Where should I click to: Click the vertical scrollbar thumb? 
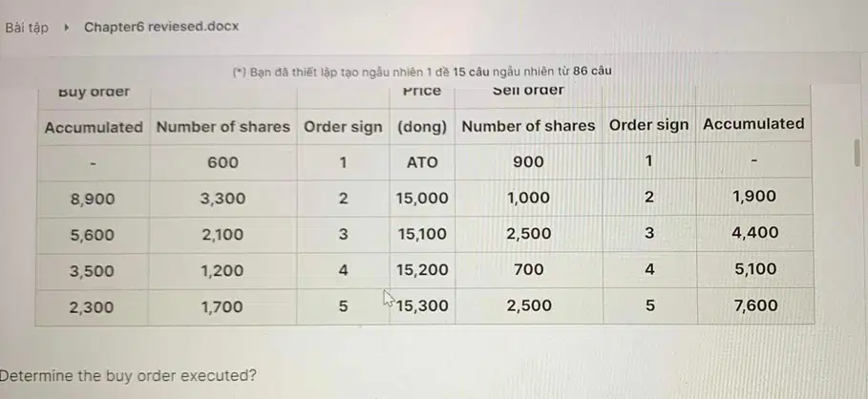click(858, 153)
